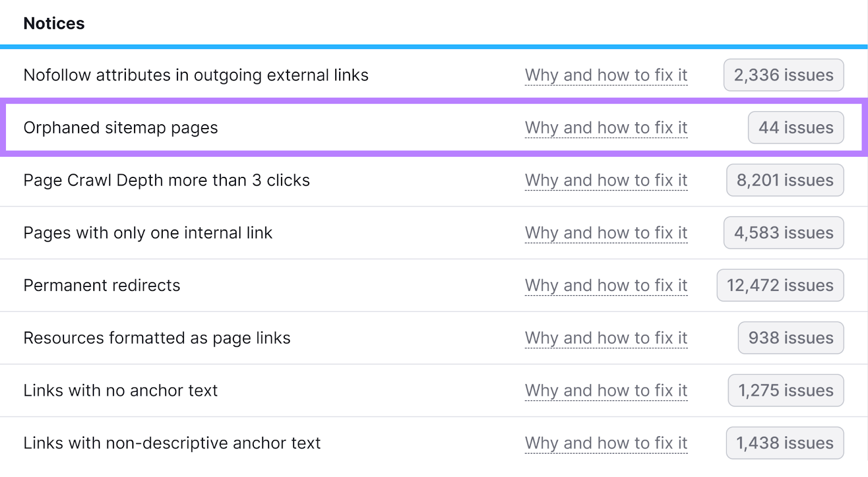
Task: Open 'Why and how to fix it' for Permanent redirects
Action: click(x=606, y=285)
